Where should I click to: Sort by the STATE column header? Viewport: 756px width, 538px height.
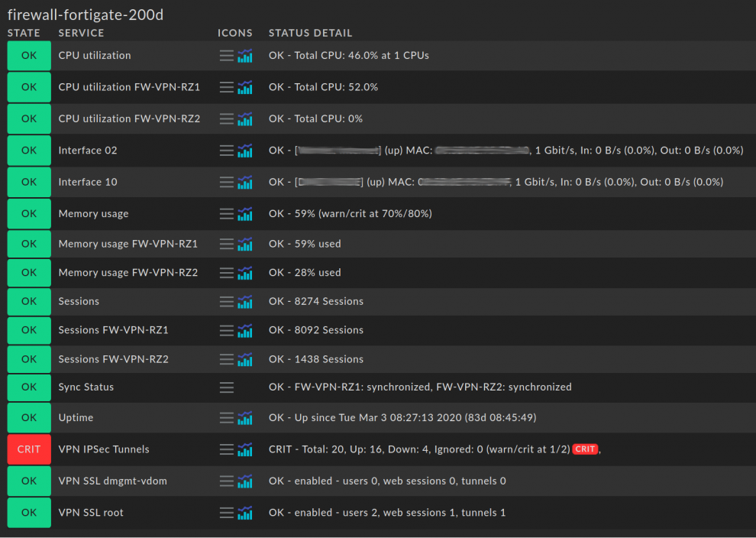(x=24, y=33)
